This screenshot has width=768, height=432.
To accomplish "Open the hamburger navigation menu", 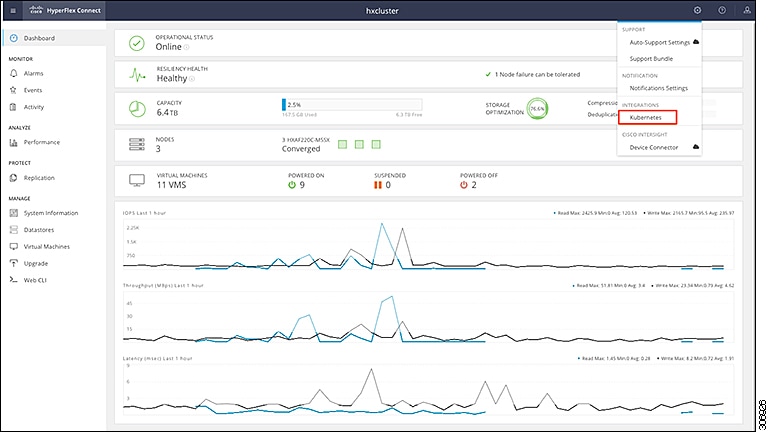I will (13, 10).
